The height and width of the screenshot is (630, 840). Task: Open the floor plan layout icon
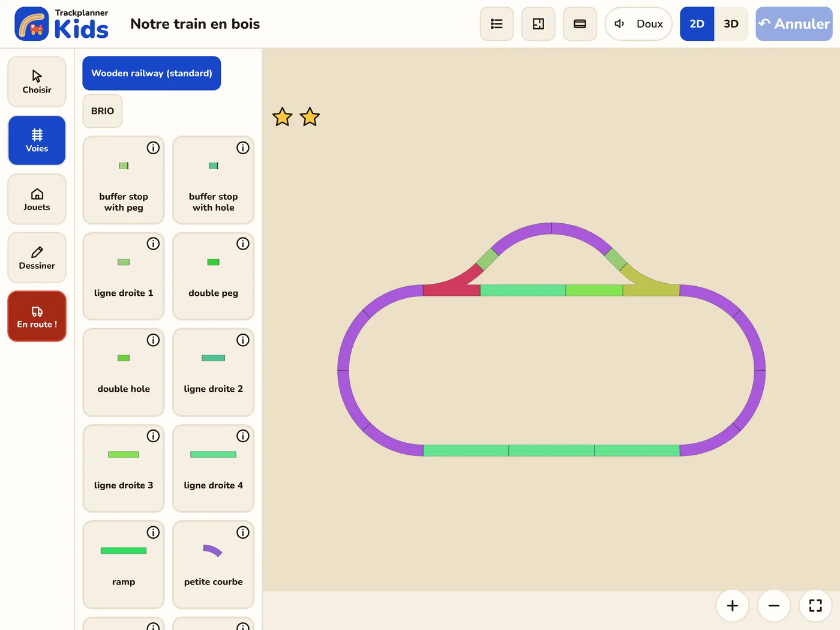coord(538,24)
